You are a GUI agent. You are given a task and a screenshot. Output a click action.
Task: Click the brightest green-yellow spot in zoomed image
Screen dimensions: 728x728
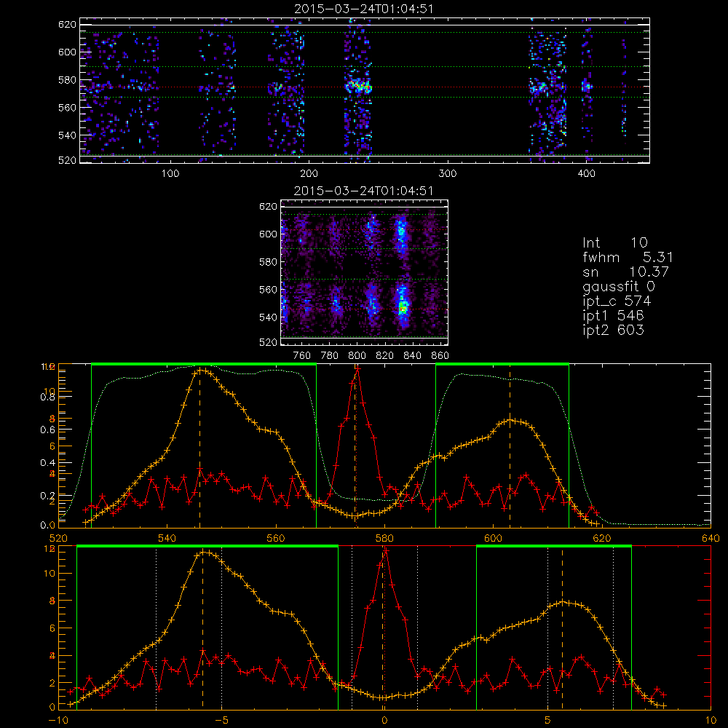403,307
